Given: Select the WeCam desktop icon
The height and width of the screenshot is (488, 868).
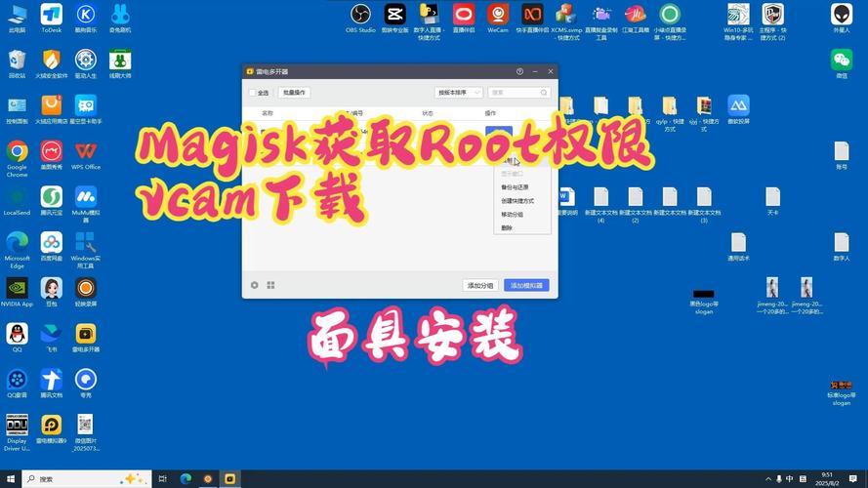Looking at the screenshot, I should tap(498, 19).
